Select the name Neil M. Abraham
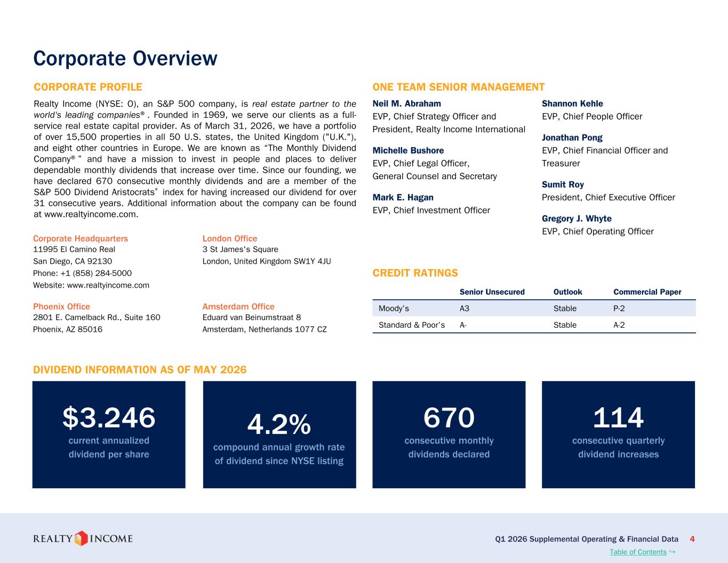This screenshot has width=728, height=563. click(x=407, y=104)
